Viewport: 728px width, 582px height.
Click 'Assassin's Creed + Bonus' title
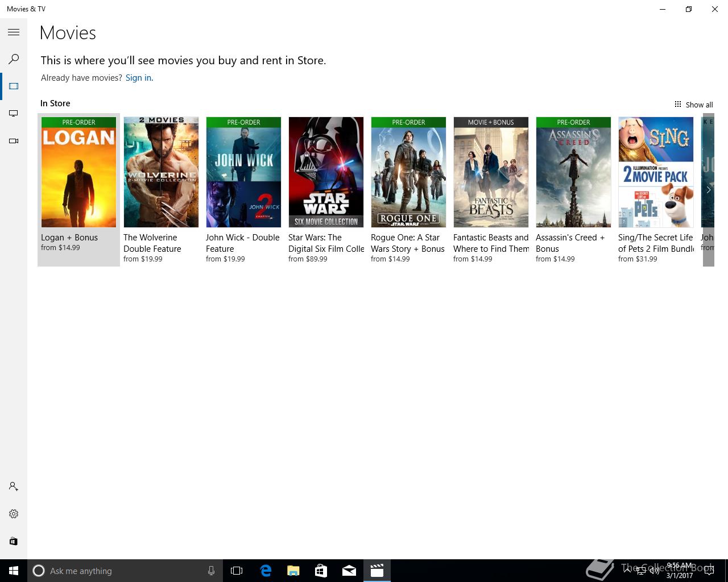(570, 243)
